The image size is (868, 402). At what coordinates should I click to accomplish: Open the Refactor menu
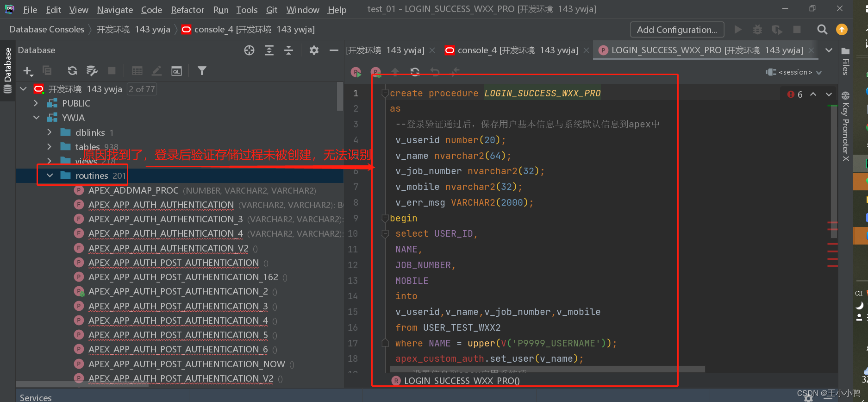pos(187,10)
